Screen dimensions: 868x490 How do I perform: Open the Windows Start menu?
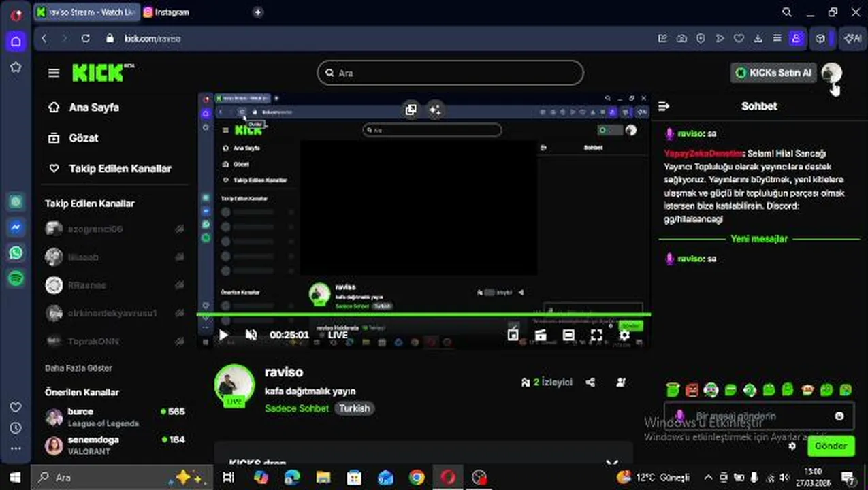point(15,477)
